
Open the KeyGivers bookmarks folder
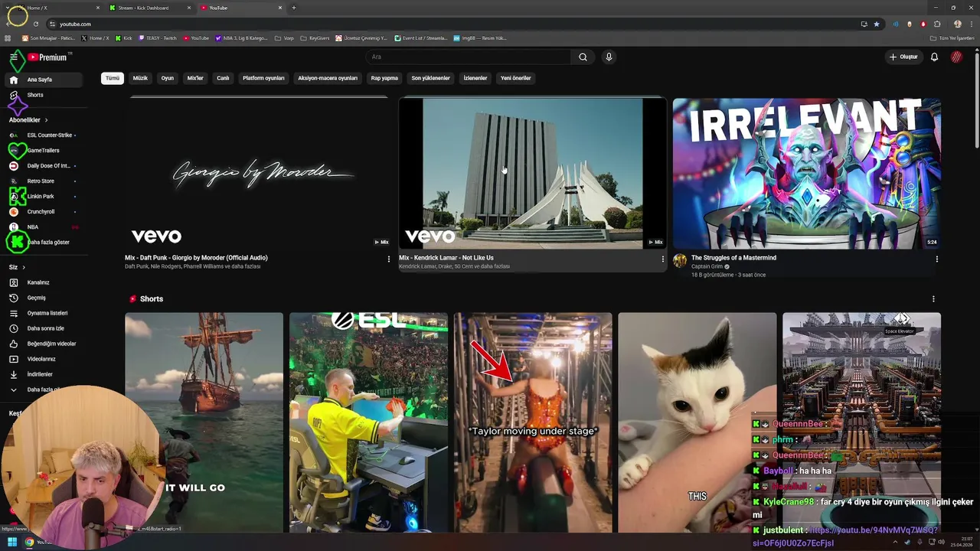315,37
